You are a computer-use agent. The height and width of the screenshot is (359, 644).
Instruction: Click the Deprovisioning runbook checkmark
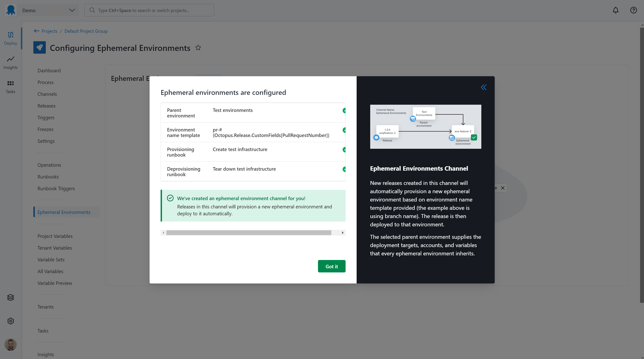pyautogui.click(x=344, y=169)
